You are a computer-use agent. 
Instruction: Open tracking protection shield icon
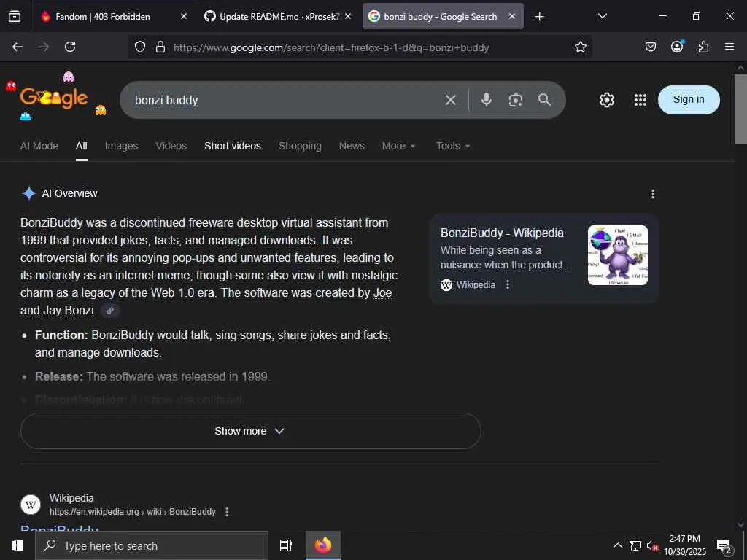pyautogui.click(x=139, y=47)
